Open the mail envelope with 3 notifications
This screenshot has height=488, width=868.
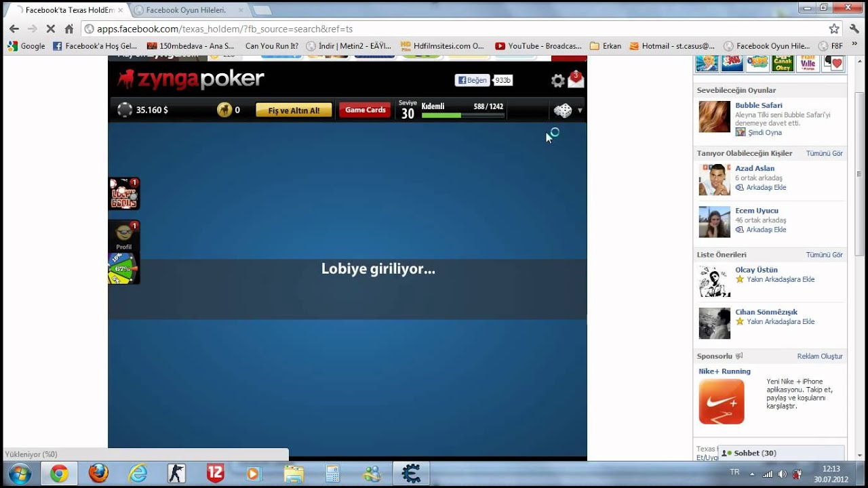point(576,80)
